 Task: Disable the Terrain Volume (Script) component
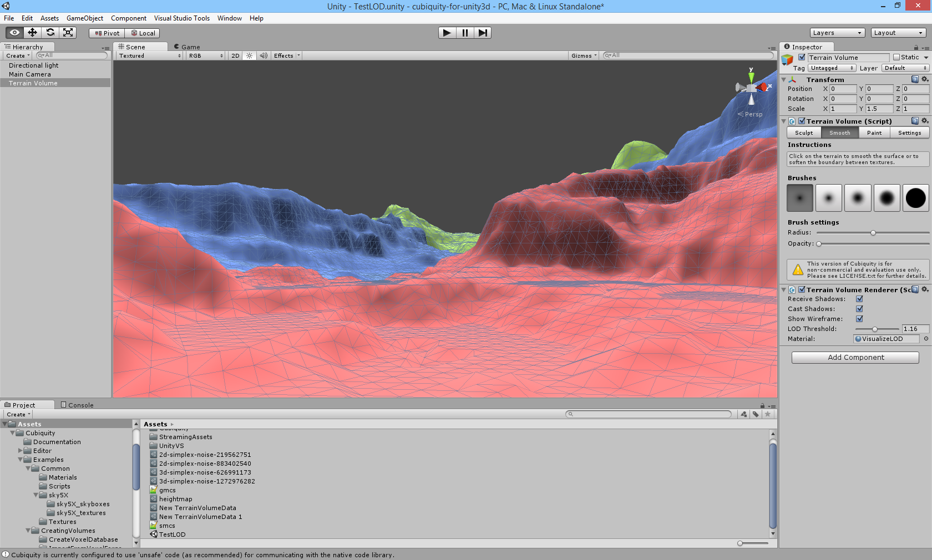click(802, 121)
